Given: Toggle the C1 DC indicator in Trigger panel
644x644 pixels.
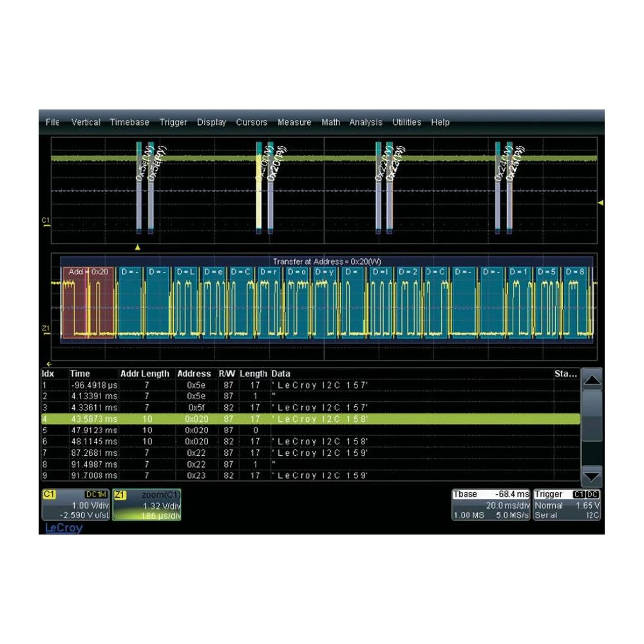Looking at the screenshot, I should pos(586,495).
